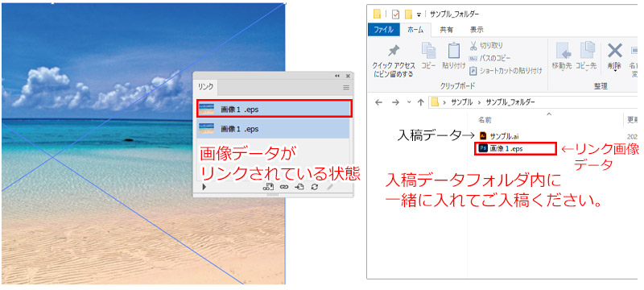Click the Go To Link icon
The width and height of the screenshot is (644, 290).
click(x=299, y=187)
